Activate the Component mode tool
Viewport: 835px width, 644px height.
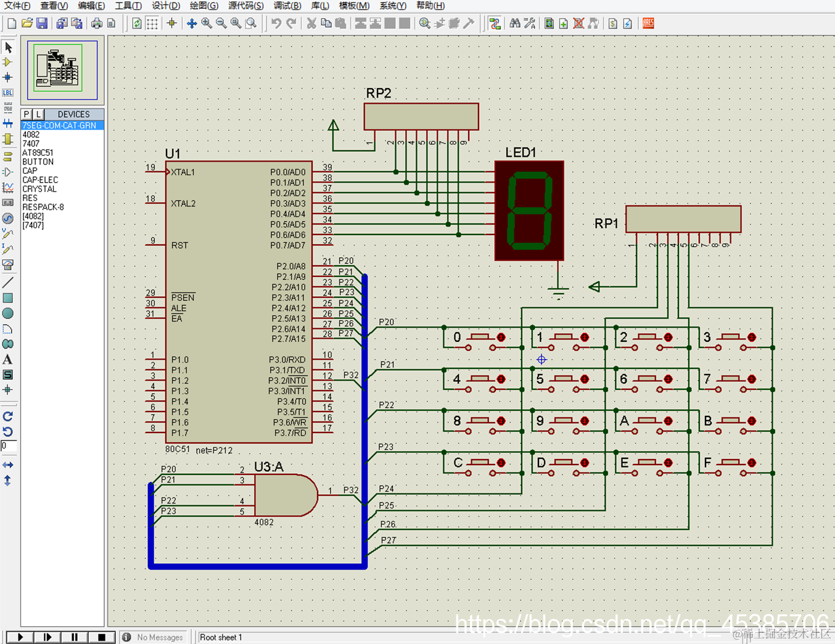point(8,62)
